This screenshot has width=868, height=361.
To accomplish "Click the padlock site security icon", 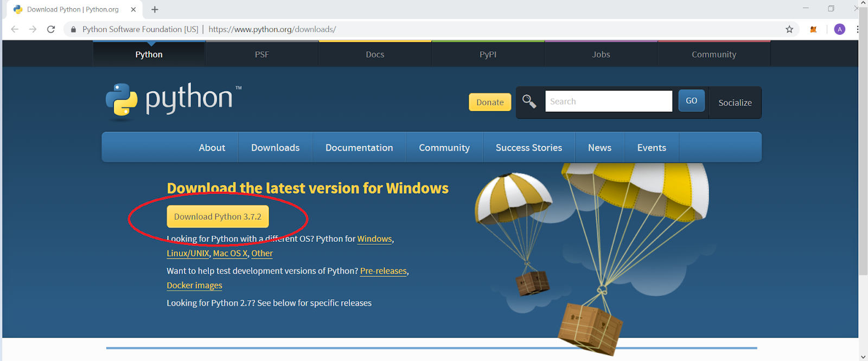I will [x=73, y=29].
